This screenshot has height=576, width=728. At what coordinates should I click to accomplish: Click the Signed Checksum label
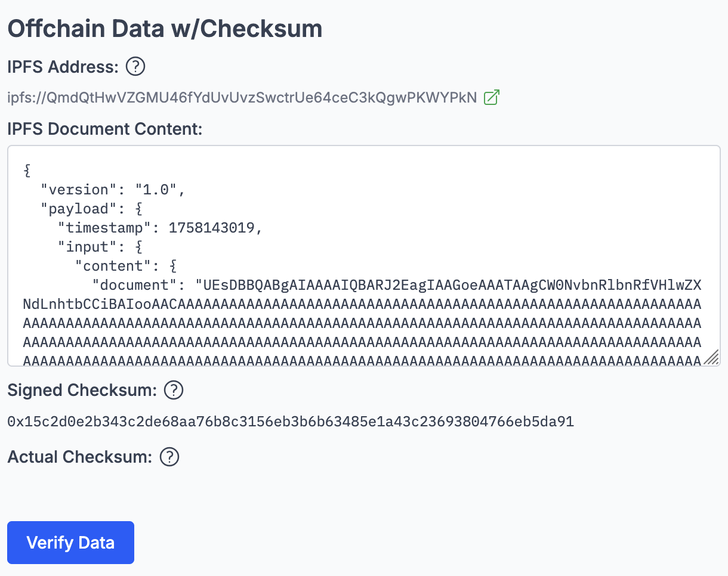click(x=82, y=391)
